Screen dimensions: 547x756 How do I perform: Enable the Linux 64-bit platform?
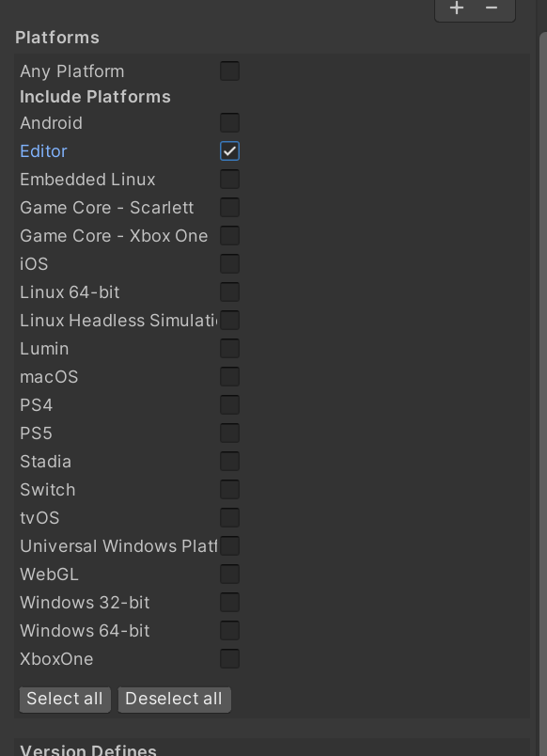pyautogui.click(x=229, y=291)
